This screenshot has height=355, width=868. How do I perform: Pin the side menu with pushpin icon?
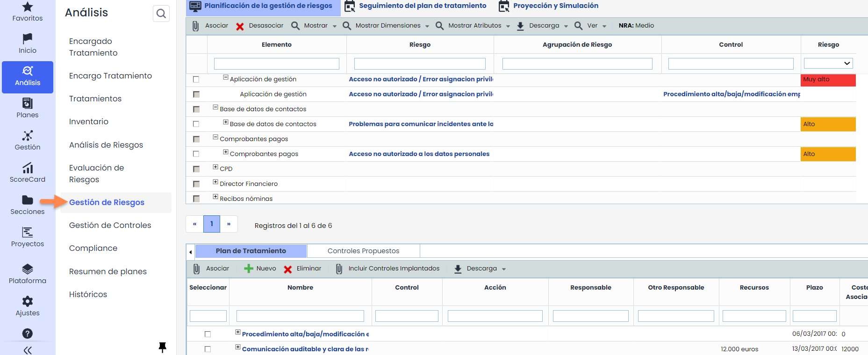162,347
